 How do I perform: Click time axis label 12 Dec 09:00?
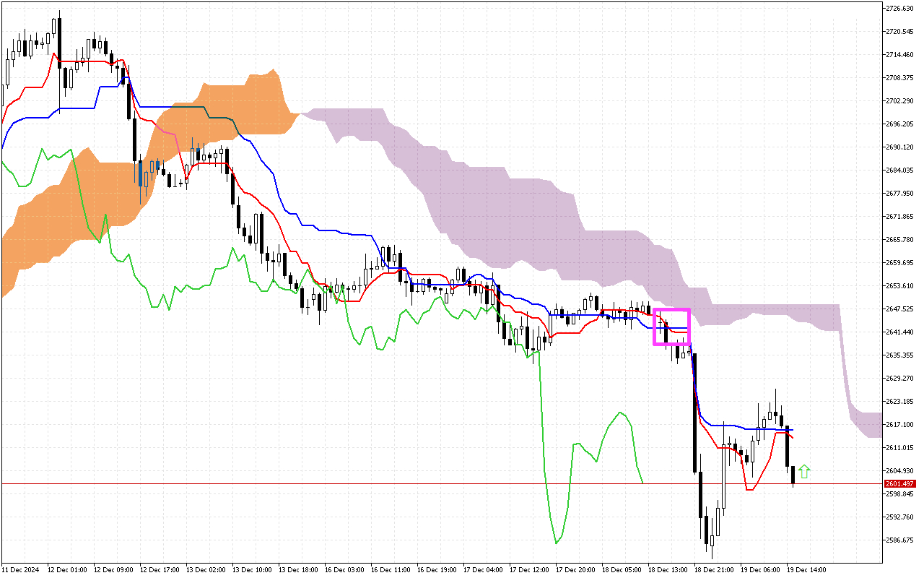click(113, 570)
